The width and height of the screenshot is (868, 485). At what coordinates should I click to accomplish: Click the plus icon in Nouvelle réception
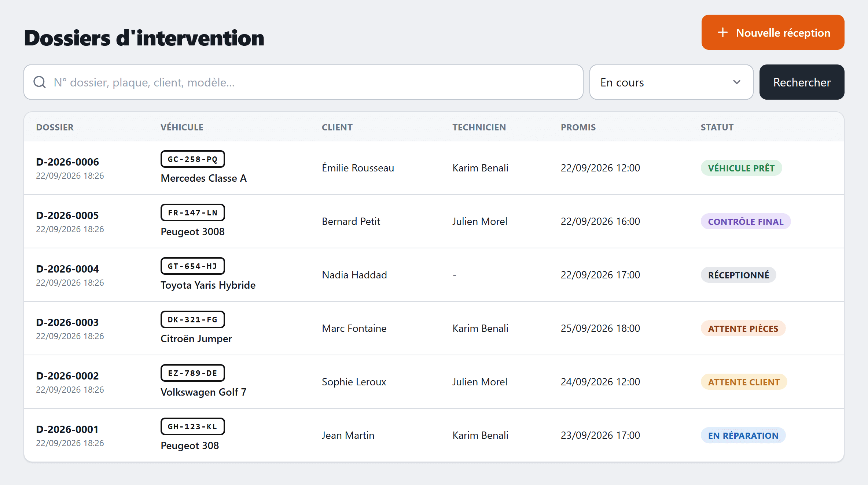722,32
